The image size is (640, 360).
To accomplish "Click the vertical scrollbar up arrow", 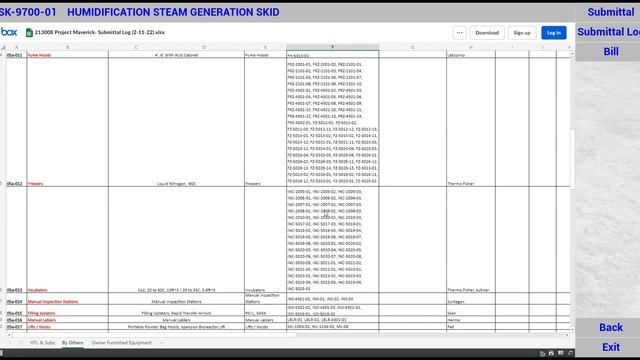I will coord(572,53).
